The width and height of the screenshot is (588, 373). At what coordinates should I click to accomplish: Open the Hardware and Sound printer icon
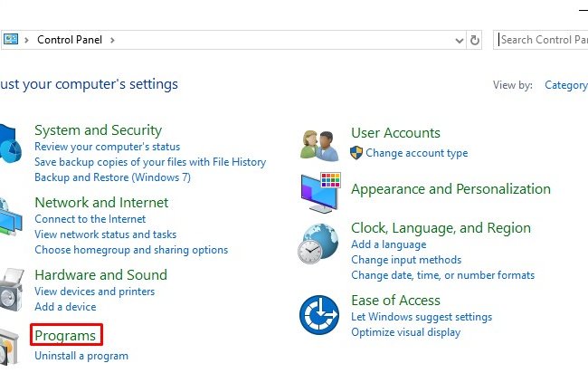coord(11,290)
